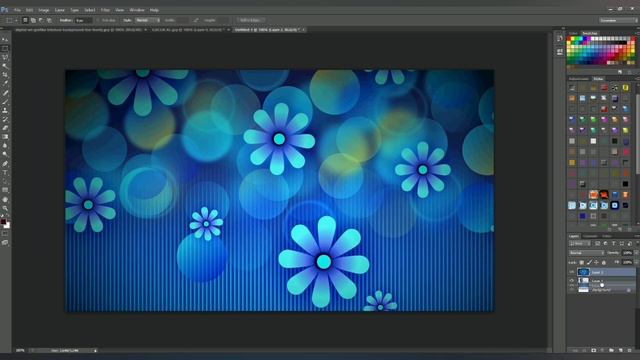Toggle visibility of Layer 2
The image size is (640, 360).
[571, 281]
